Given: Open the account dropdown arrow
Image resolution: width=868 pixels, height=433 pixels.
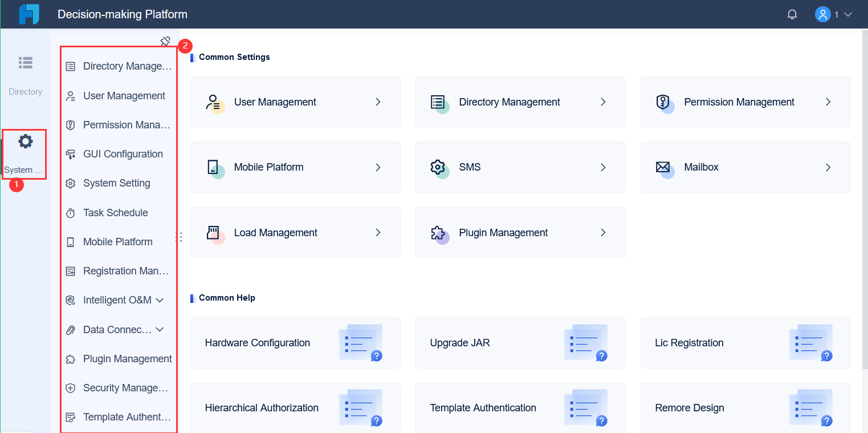Looking at the screenshot, I should click(x=848, y=14).
